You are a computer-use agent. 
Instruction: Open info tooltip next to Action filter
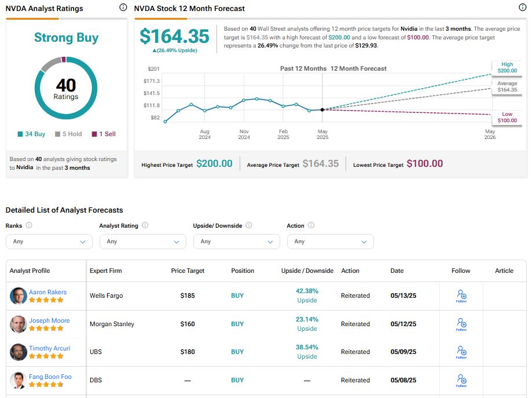click(311, 225)
